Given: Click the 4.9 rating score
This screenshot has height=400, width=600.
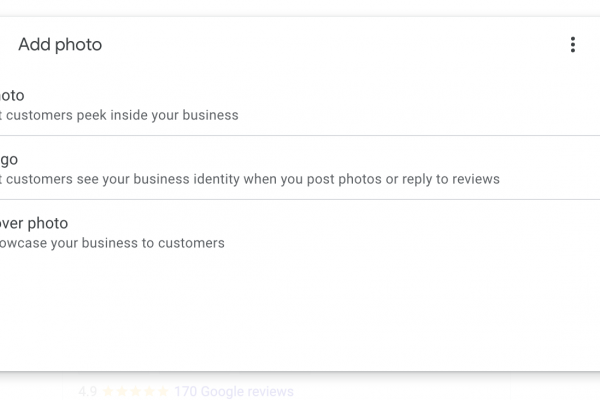Looking at the screenshot, I should [x=87, y=391].
